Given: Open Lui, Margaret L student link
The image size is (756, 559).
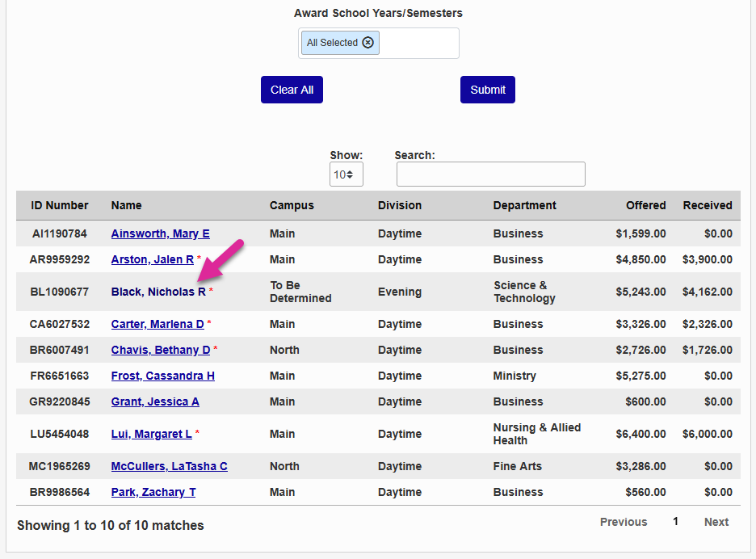Looking at the screenshot, I should coord(151,434).
